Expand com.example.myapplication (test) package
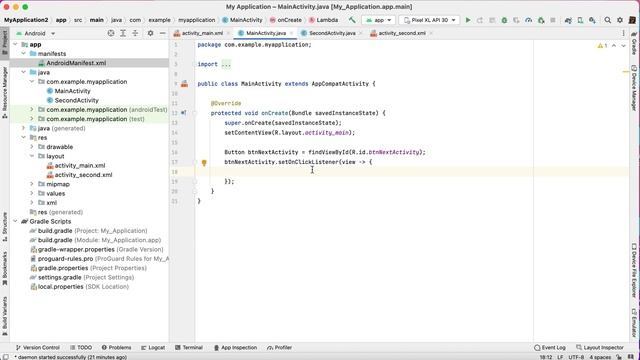This screenshot has height=360, width=640. click(x=32, y=119)
